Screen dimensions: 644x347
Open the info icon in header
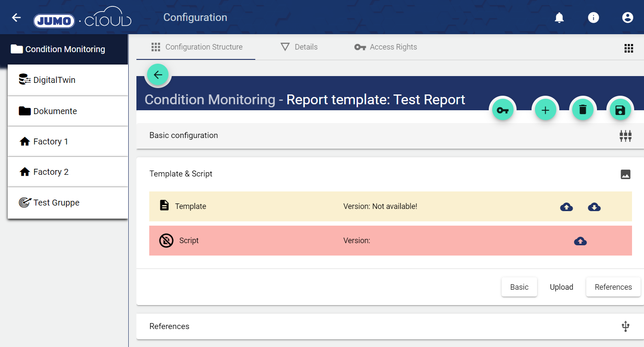(x=593, y=18)
